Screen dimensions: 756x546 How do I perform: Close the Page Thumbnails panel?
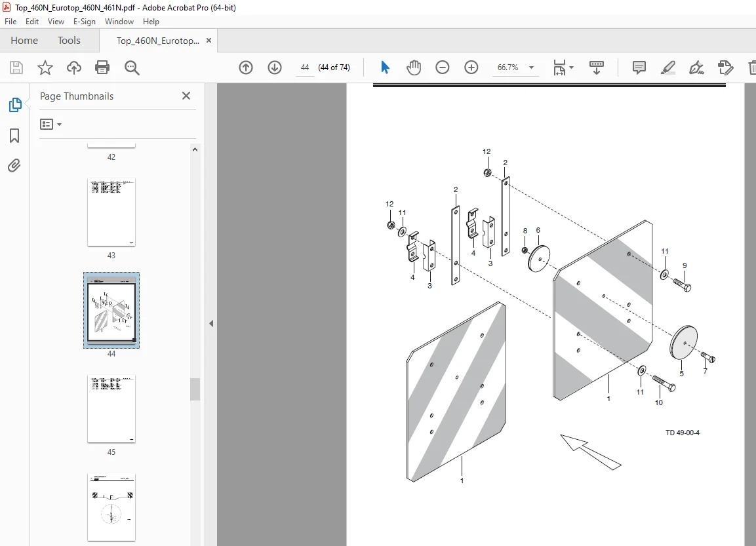pyautogui.click(x=186, y=96)
